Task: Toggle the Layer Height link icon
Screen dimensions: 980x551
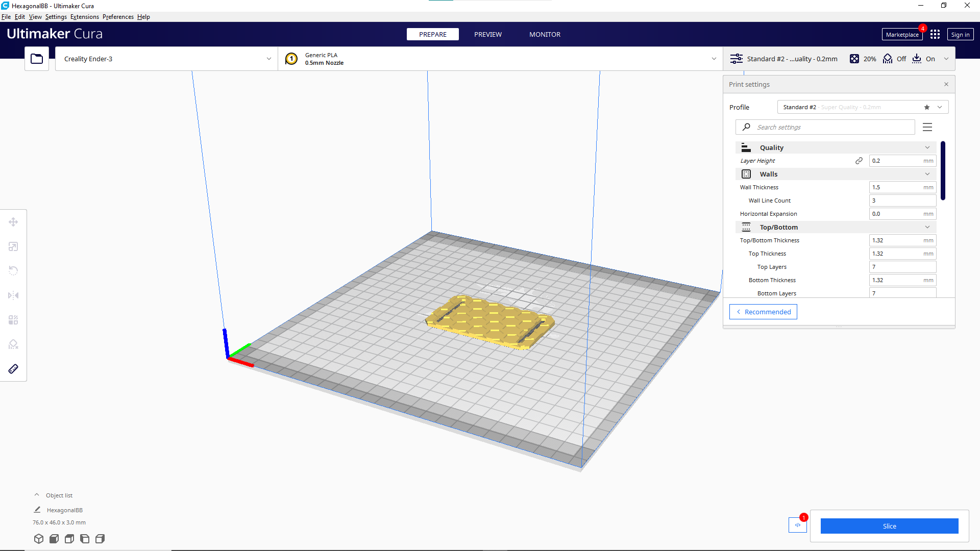Action: tap(859, 161)
